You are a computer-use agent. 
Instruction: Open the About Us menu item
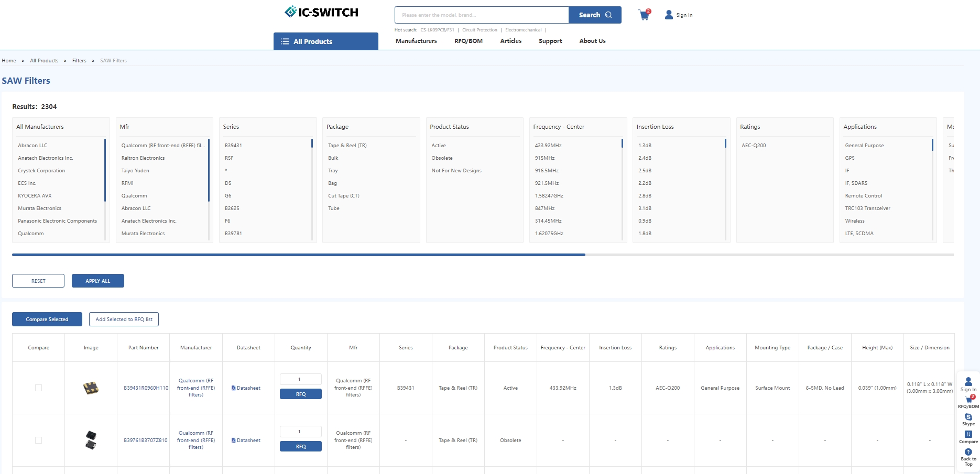point(592,41)
